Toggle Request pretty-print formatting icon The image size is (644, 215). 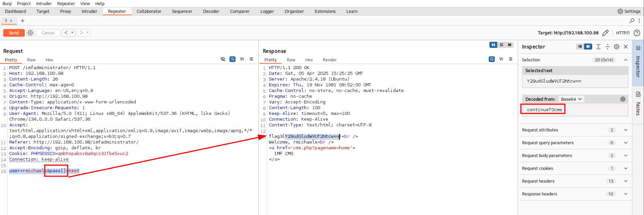tap(232, 59)
